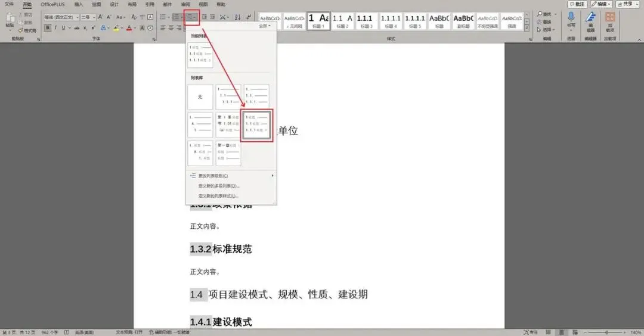Open the 全部 filter dropdown in list panel
Screen dimensions: 644x336
(x=265, y=26)
